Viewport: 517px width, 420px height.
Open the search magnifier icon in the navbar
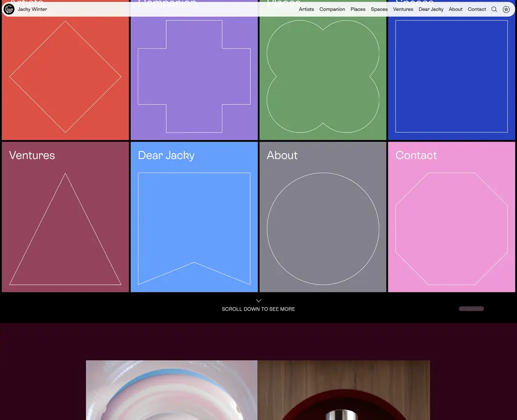[x=494, y=9]
